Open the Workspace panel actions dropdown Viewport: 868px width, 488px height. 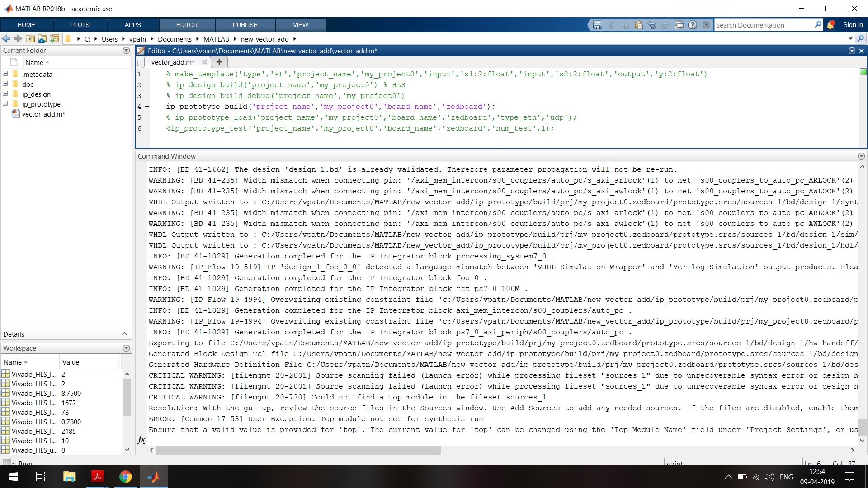(x=126, y=348)
